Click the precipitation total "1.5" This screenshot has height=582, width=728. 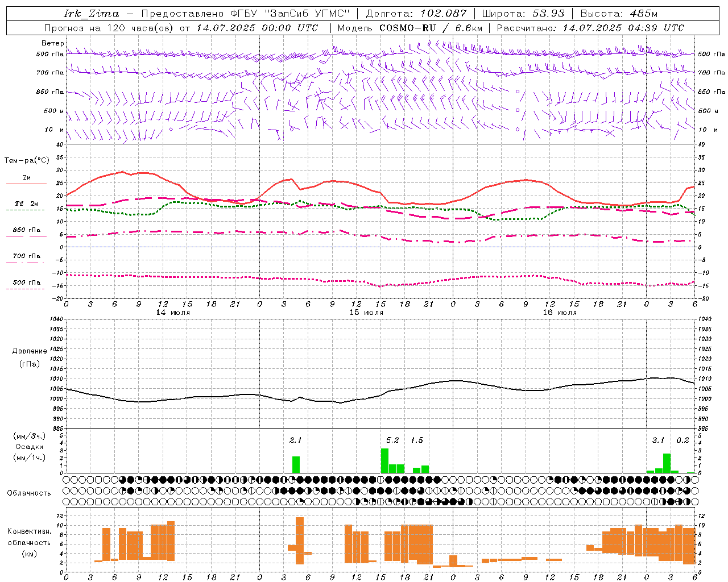click(x=416, y=440)
